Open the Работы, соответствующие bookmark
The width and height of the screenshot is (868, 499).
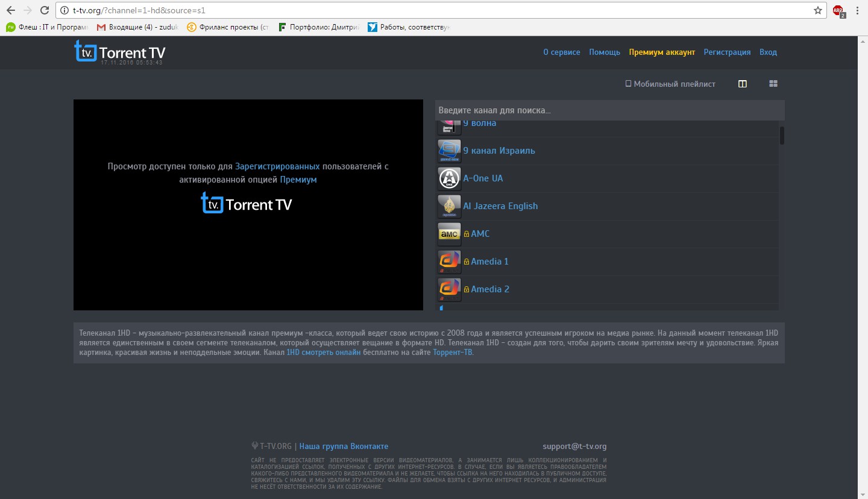pyautogui.click(x=409, y=27)
